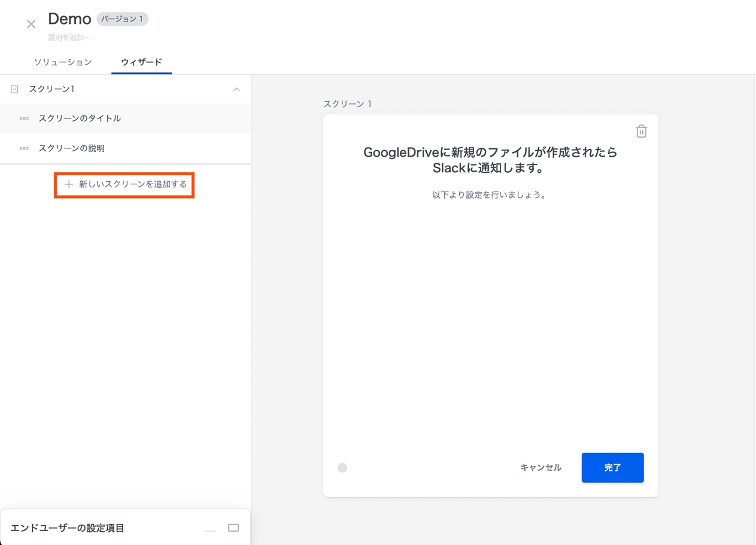This screenshot has width=756, height=545.
Task: Click the Demo solution title
Action: click(x=69, y=19)
